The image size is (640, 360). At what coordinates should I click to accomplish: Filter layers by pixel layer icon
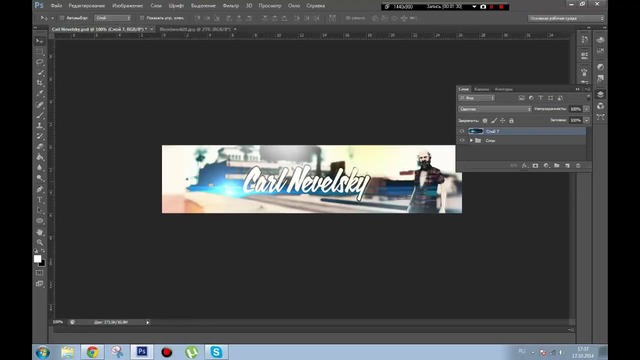click(521, 98)
